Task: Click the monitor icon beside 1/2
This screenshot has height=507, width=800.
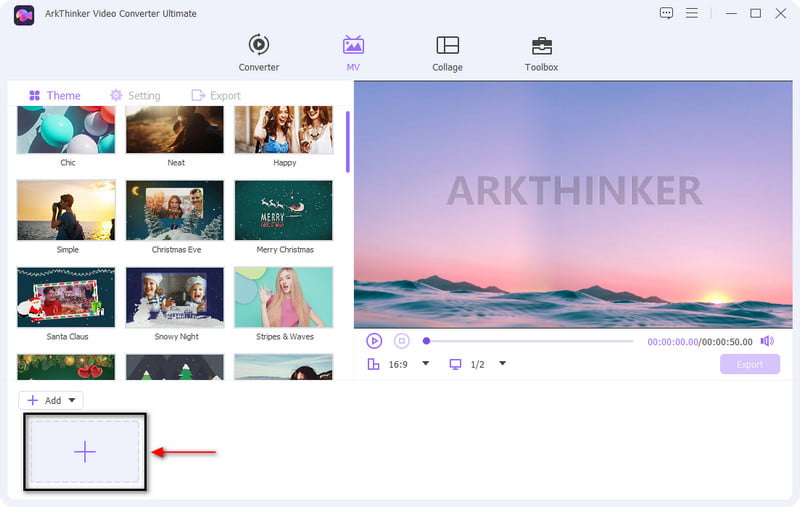Action: point(455,364)
